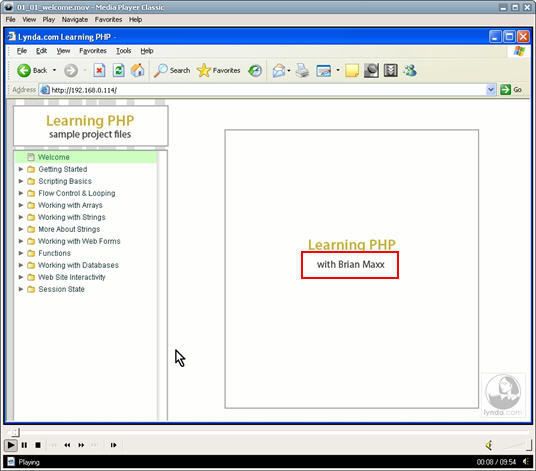Click the fast-forward (increase speed) button
The height and width of the screenshot is (471, 536).
(x=81, y=445)
